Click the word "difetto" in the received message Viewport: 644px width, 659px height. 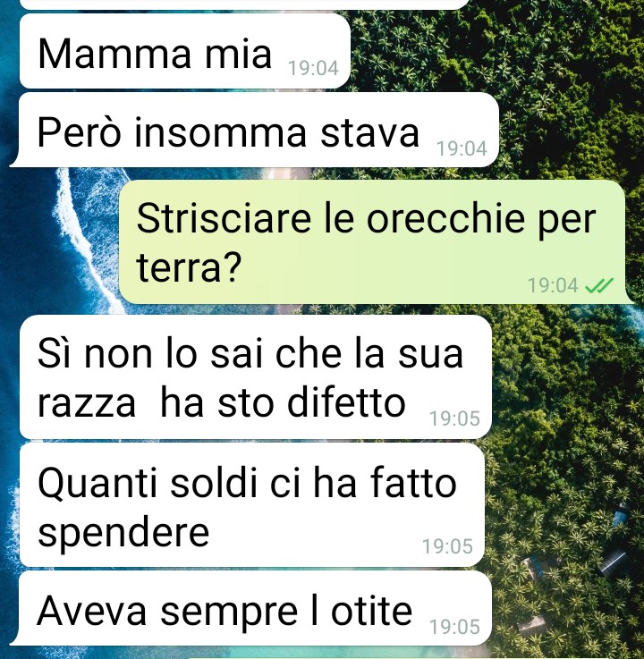(x=346, y=402)
